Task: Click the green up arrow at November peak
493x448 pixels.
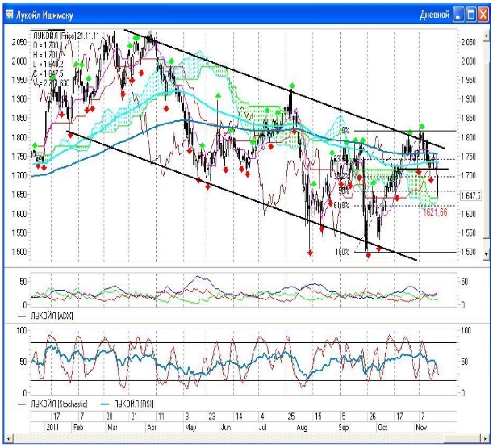Action: click(422, 127)
